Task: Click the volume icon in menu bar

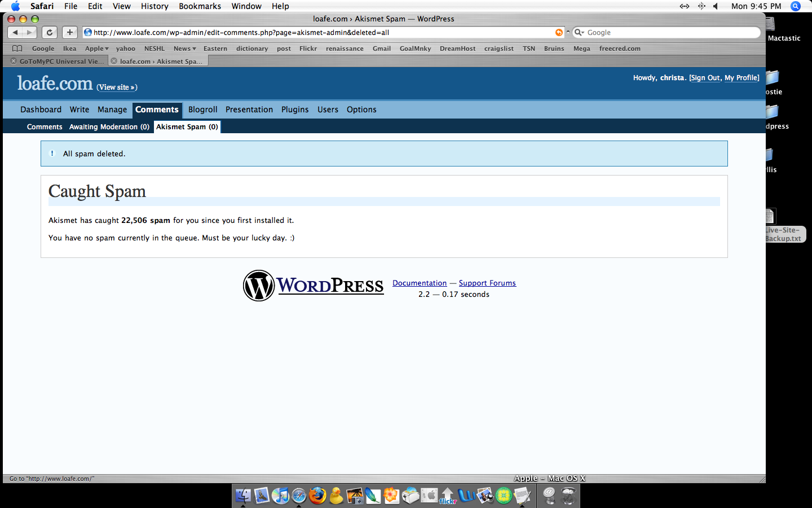Action: 716,6
